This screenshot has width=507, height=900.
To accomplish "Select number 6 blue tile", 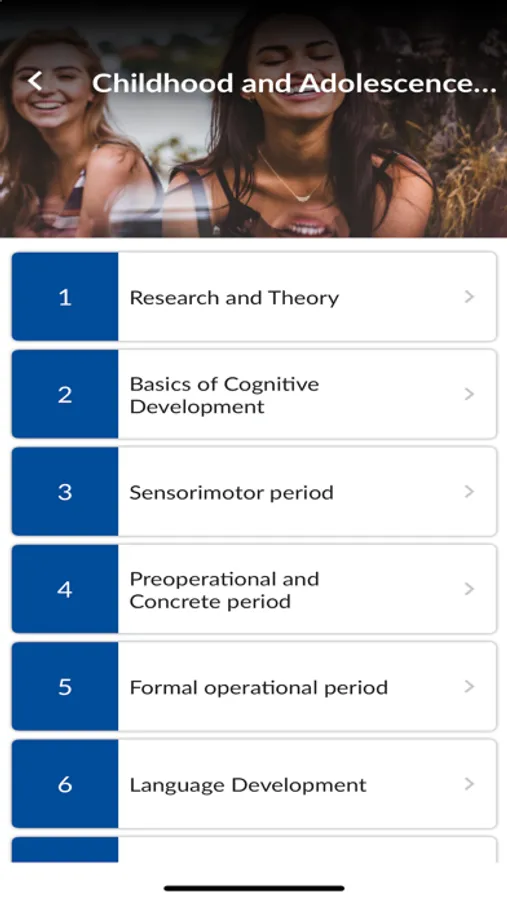I will [x=65, y=785].
